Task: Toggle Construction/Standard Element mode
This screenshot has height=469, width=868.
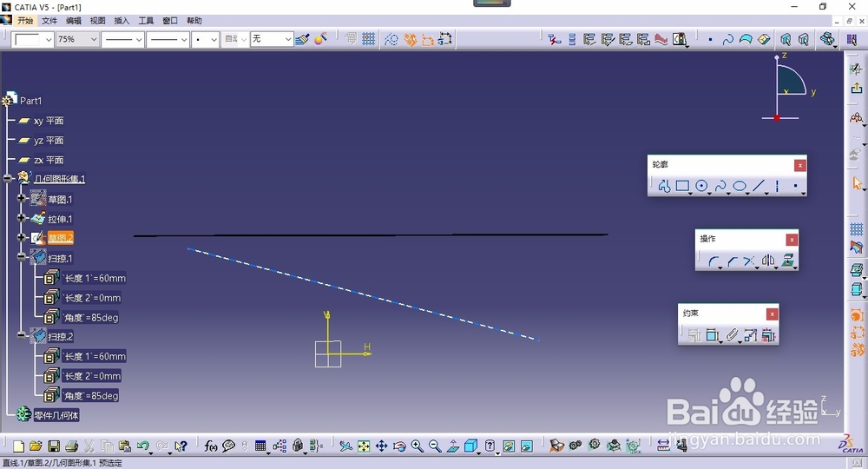Action: [x=391, y=39]
